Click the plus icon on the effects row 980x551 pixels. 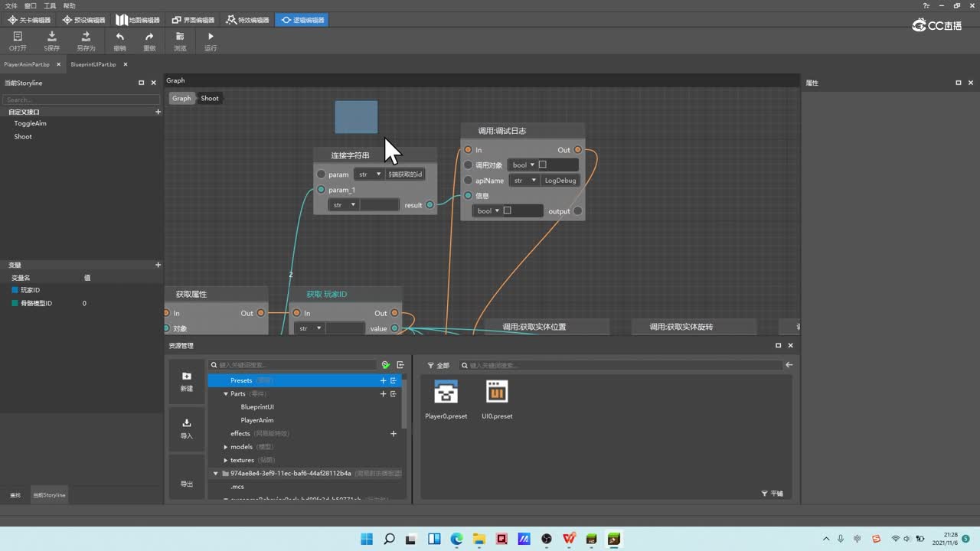pyautogui.click(x=394, y=434)
